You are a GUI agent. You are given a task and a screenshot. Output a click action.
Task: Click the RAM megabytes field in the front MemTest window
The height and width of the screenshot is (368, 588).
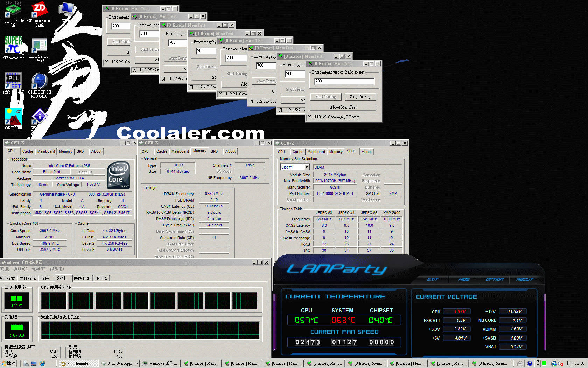pos(344,81)
